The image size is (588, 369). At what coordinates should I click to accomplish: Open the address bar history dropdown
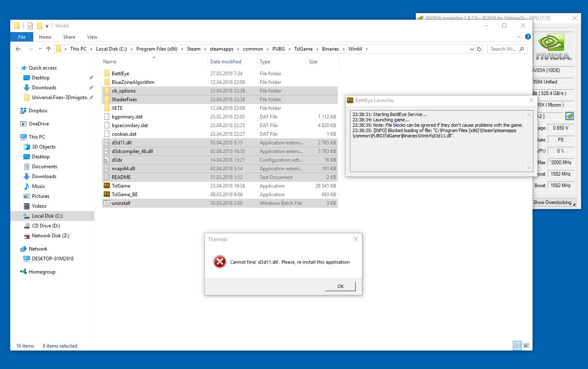point(472,49)
